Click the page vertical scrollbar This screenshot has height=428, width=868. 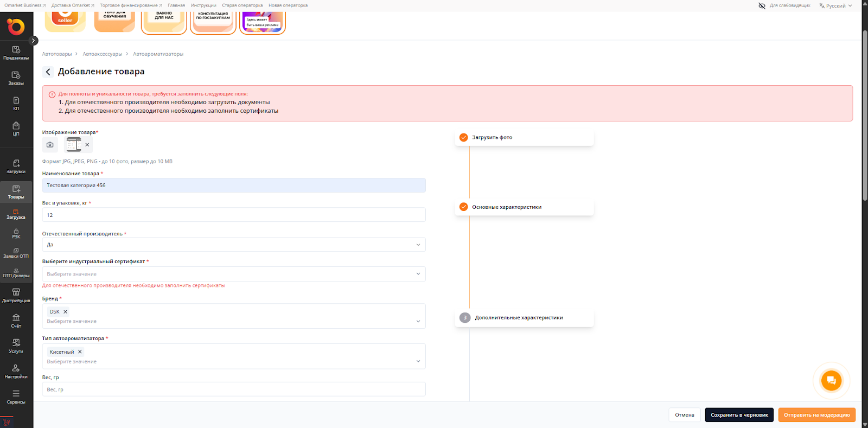point(865,115)
